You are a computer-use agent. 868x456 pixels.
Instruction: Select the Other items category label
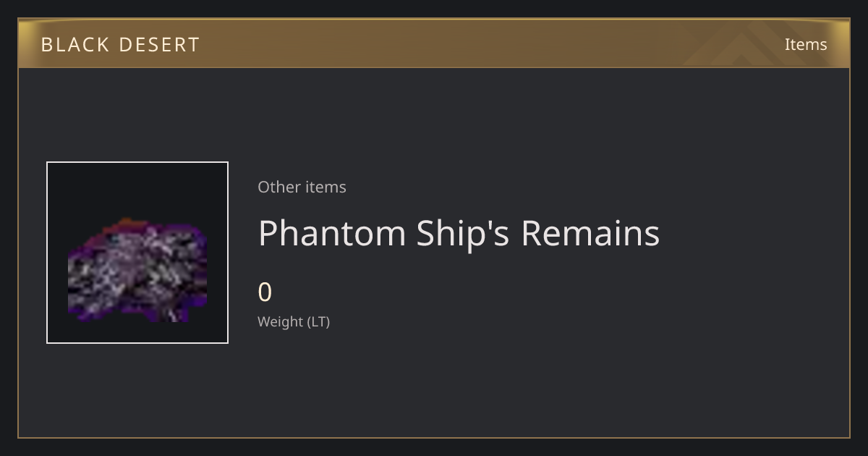pos(302,187)
